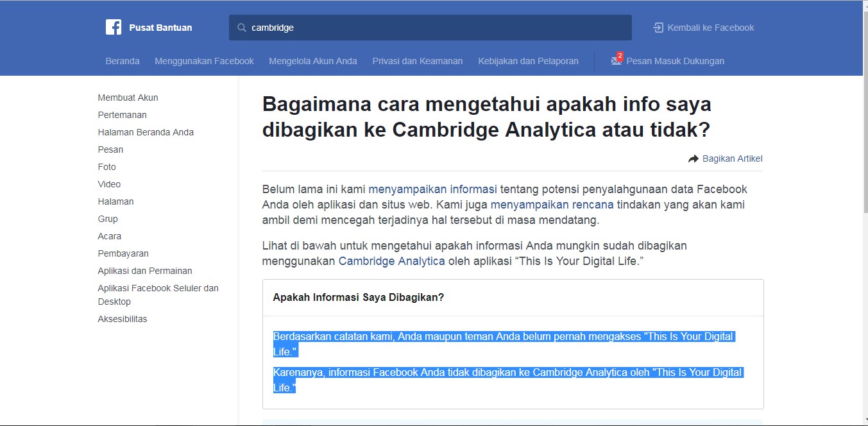Open the support inbox envelope icon
This screenshot has height=426, width=868.
point(617,61)
